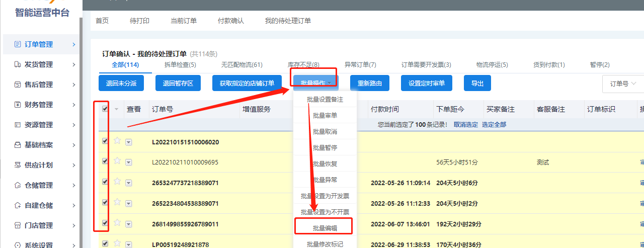Click the 售后管理 sidebar icon

tap(18, 85)
